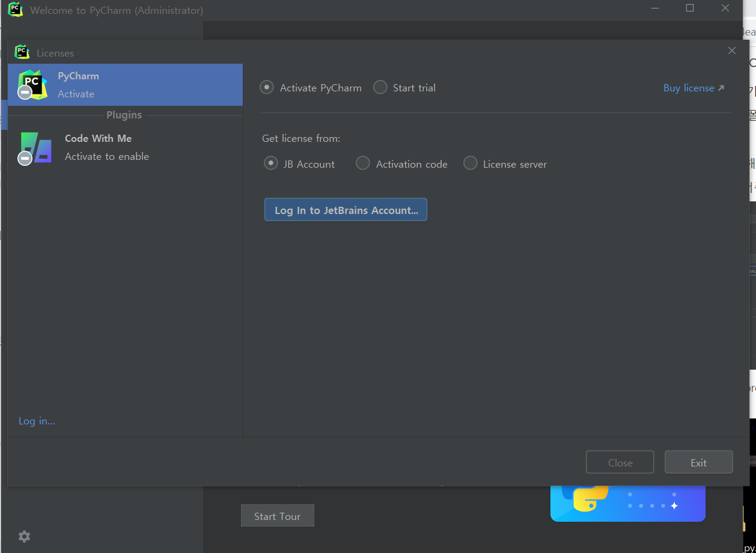
Task: Choose License server option
Action: (x=471, y=163)
